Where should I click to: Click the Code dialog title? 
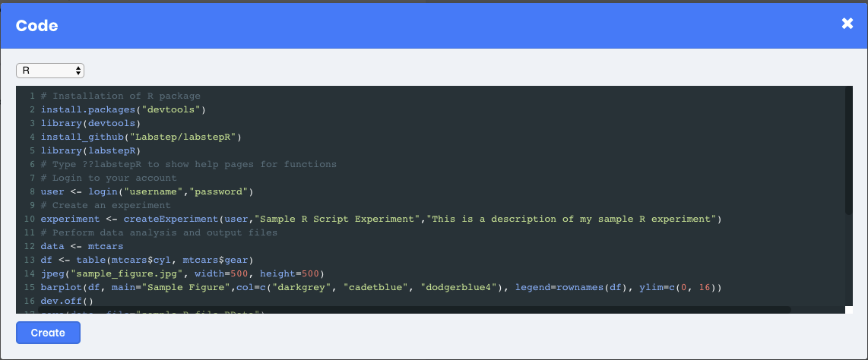(x=37, y=25)
